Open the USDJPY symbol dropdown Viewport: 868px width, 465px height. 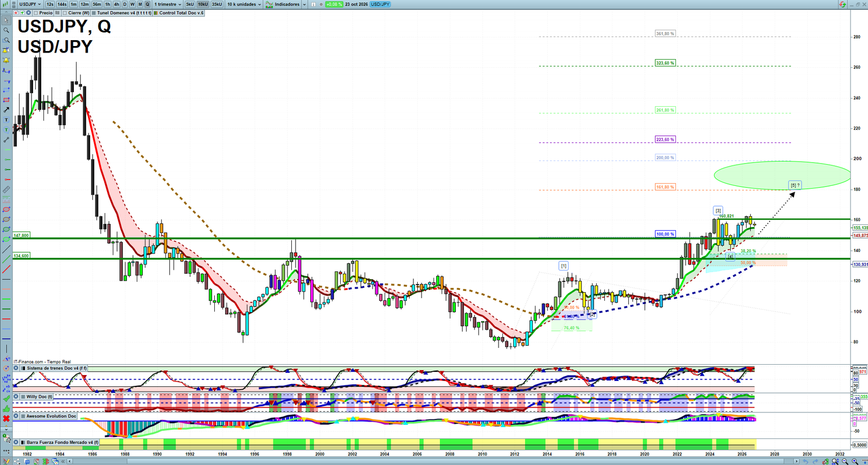[30, 4]
